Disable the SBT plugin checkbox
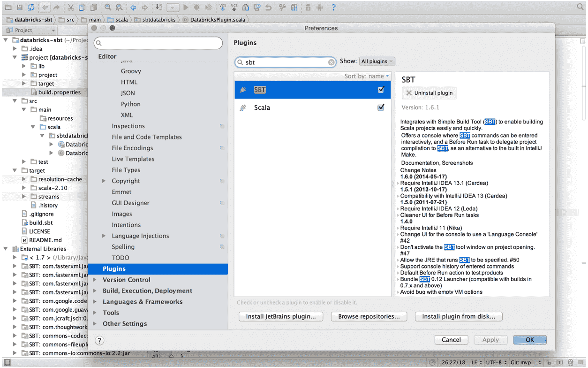Viewport: 588px width, 368px height. (x=381, y=90)
